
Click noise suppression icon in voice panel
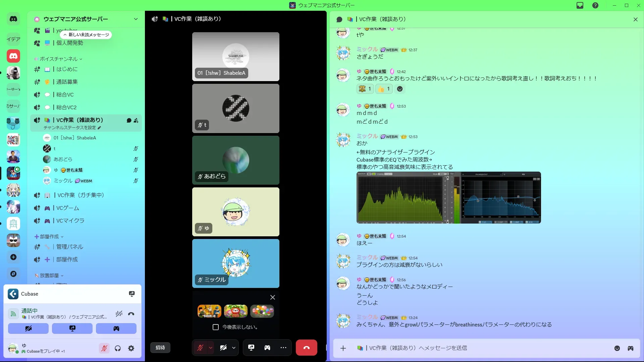[x=119, y=314]
